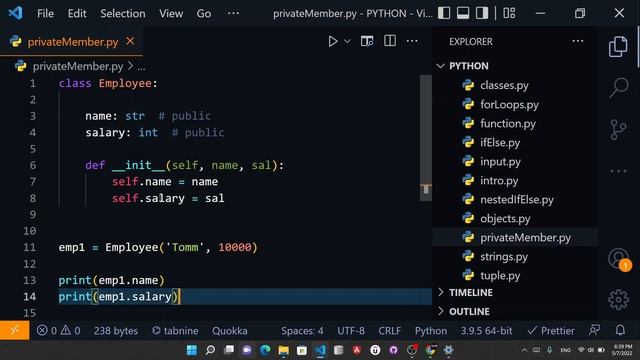Click the remote window status button

coord(15,330)
